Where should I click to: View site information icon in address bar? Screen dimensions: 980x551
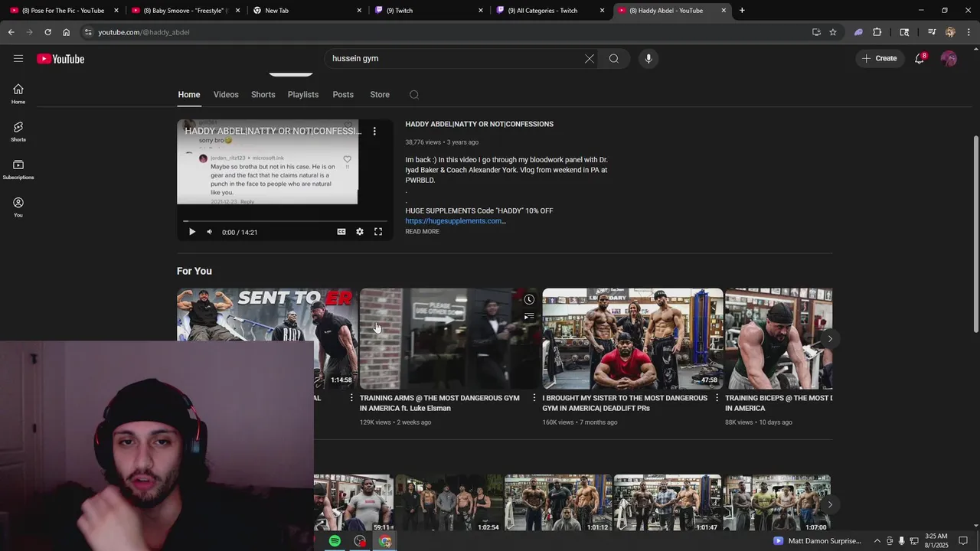[88, 32]
